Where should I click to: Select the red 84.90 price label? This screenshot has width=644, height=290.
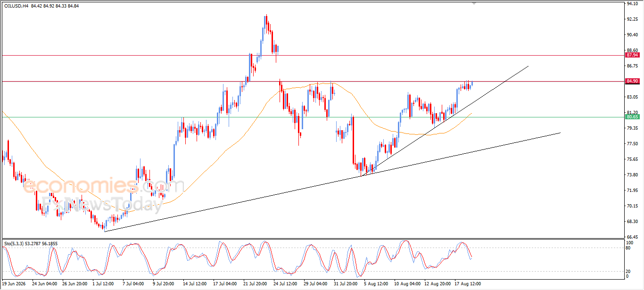[632, 81]
